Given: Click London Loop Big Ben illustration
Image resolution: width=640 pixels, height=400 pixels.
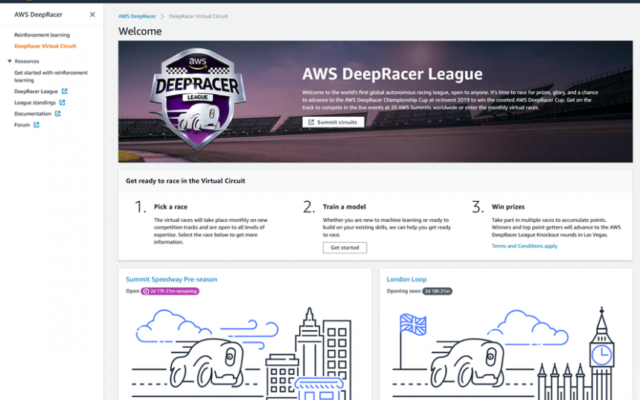Looking at the screenshot, I should tap(504, 353).
